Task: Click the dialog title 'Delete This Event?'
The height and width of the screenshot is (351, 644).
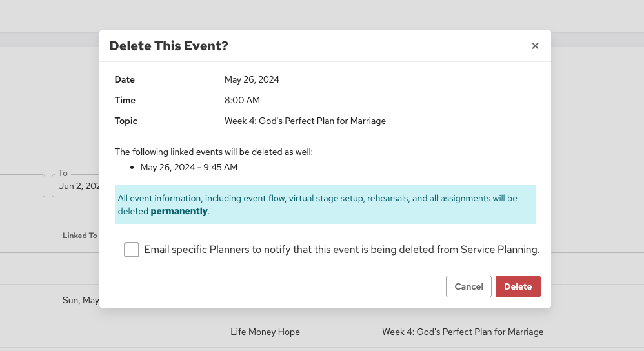Action: [x=169, y=46]
